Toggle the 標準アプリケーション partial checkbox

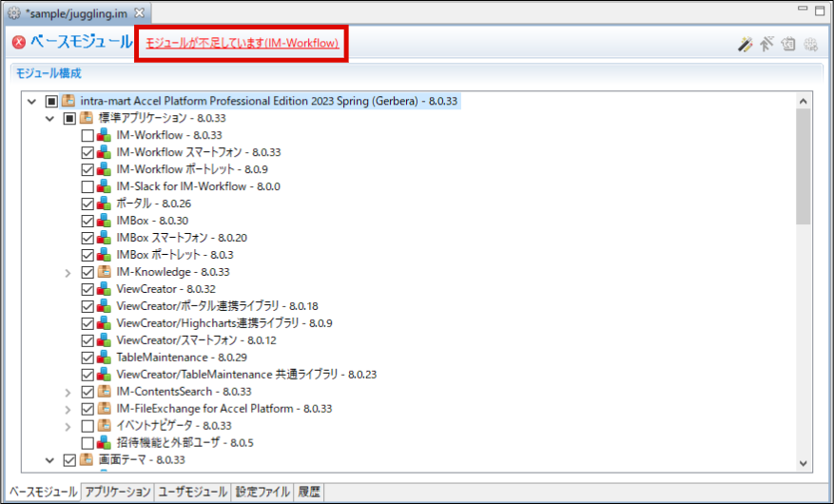point(69,118)
